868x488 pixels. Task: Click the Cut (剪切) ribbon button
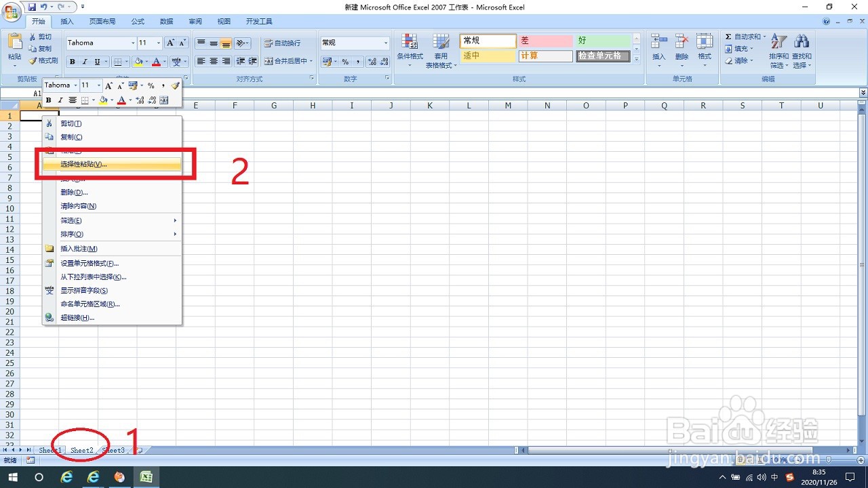click(x=41, y=37)
